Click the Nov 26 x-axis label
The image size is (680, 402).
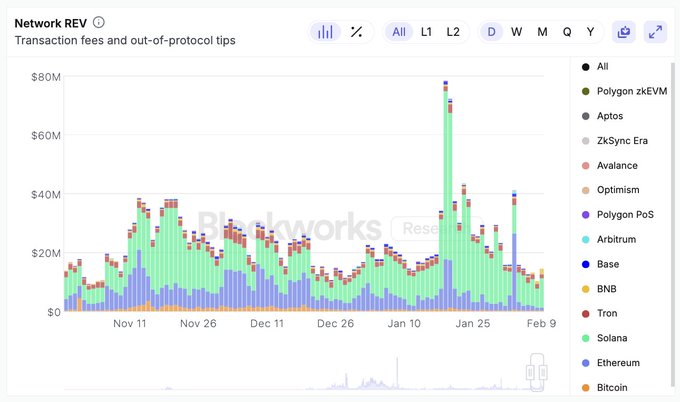click(x=198, y=324)
